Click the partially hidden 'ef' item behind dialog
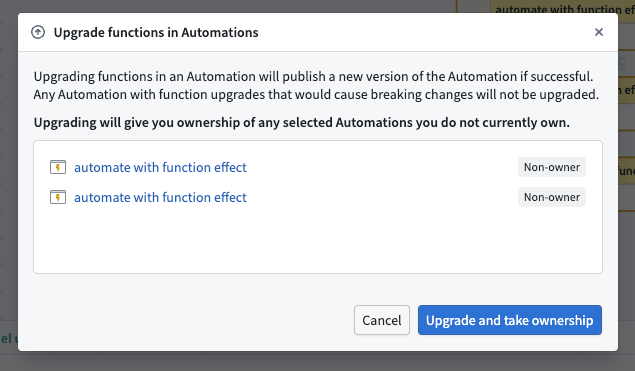Image resolution: width=635 pixels, height=371 pixels. click(x=627, y=90)
